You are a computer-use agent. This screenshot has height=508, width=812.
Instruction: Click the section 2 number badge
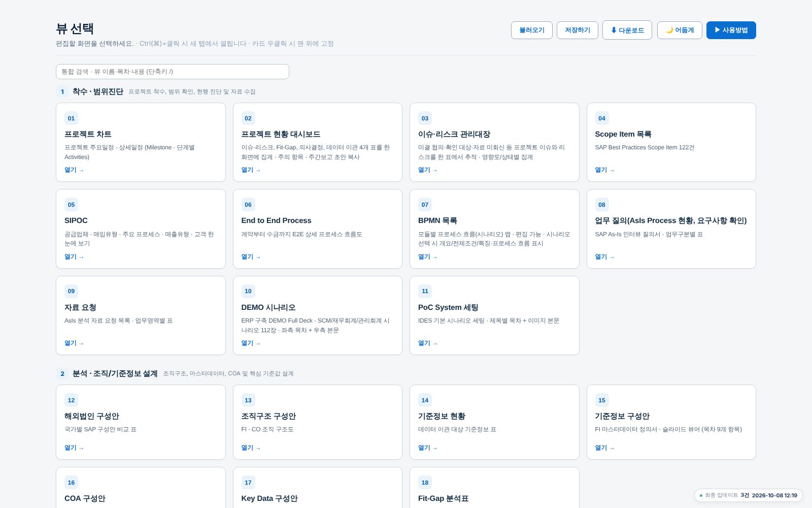62,374
